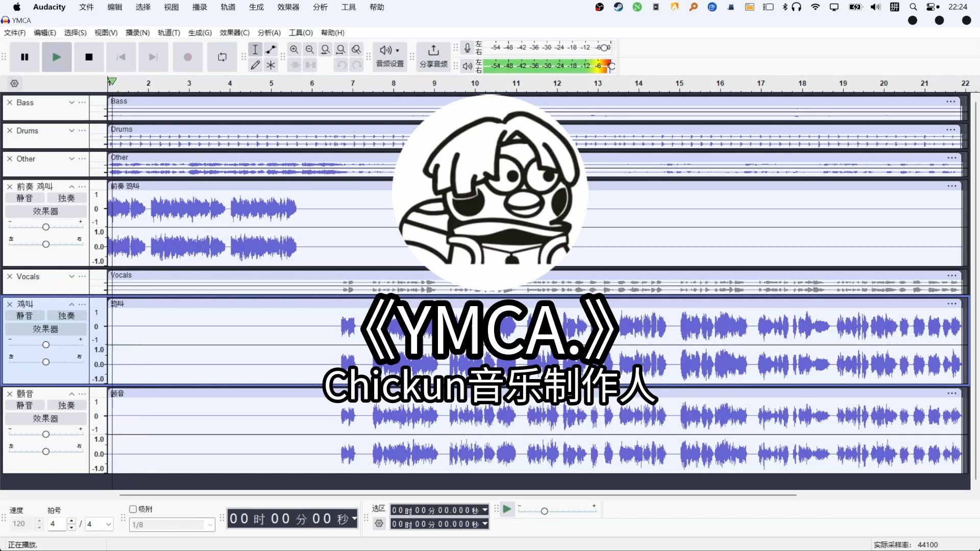The height and width of the screenshot is (551, 980).
Task: Click the stop button to halt playback
Action: (x=88, y=57)
